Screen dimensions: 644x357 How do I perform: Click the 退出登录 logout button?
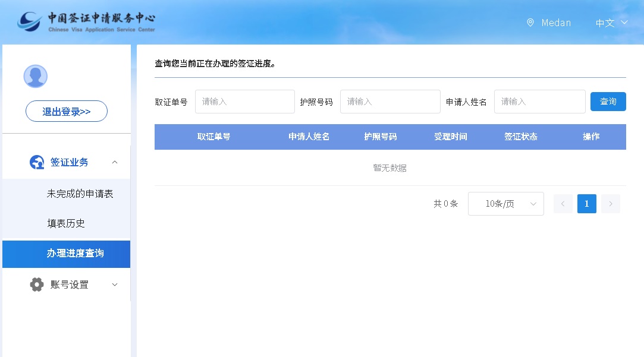pyautogui.click(x=67, y=112)
